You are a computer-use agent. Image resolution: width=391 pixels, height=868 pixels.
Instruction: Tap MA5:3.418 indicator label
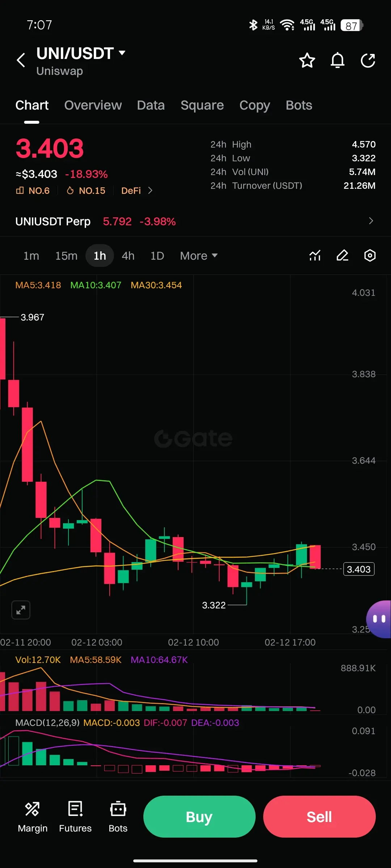[x=38, y=285]
